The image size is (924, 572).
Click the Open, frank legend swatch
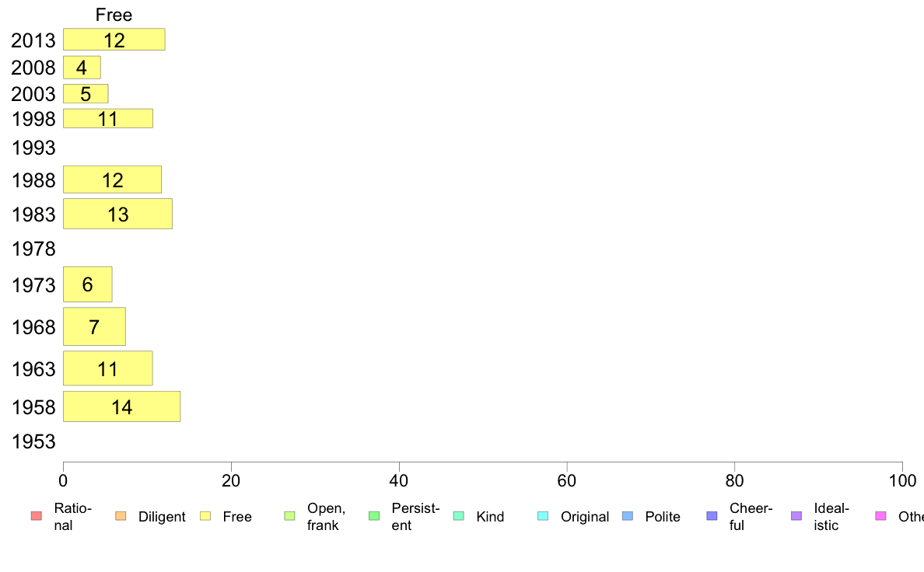[x=289, y=516]
